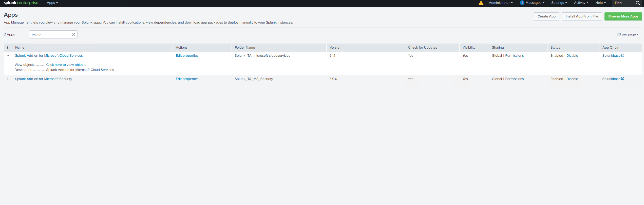Click the Browse More Apps button
Image resolution: width=644 pixels, height=205 pixels.
pyautogui.click(x=623, y=16)
